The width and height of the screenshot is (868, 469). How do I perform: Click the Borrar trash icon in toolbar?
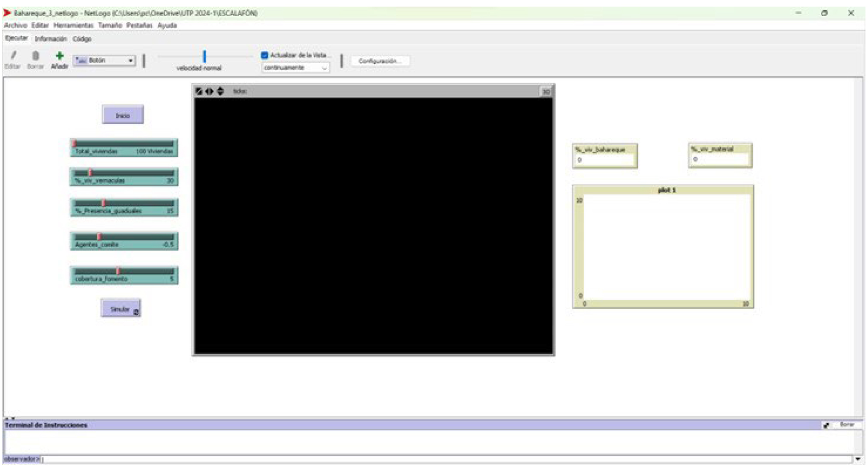coord(36,56)
